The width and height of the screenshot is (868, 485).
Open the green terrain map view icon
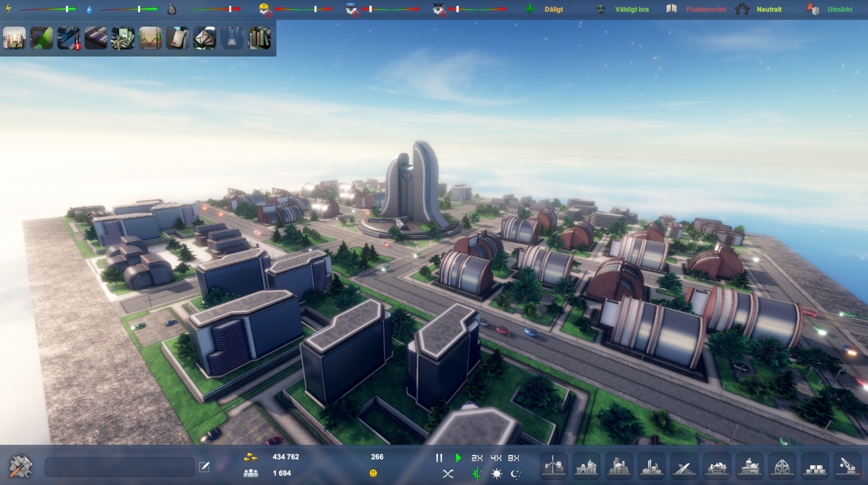[41, 38]
